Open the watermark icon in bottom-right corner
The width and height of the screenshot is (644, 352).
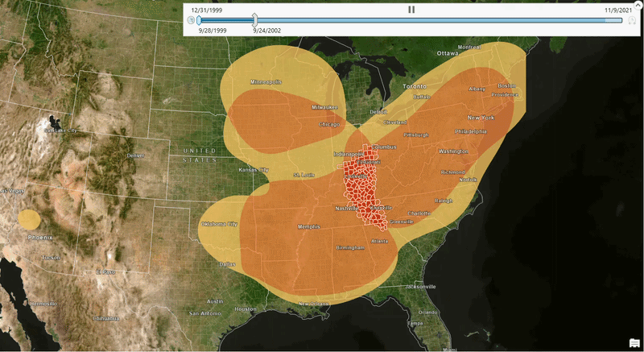634,344
